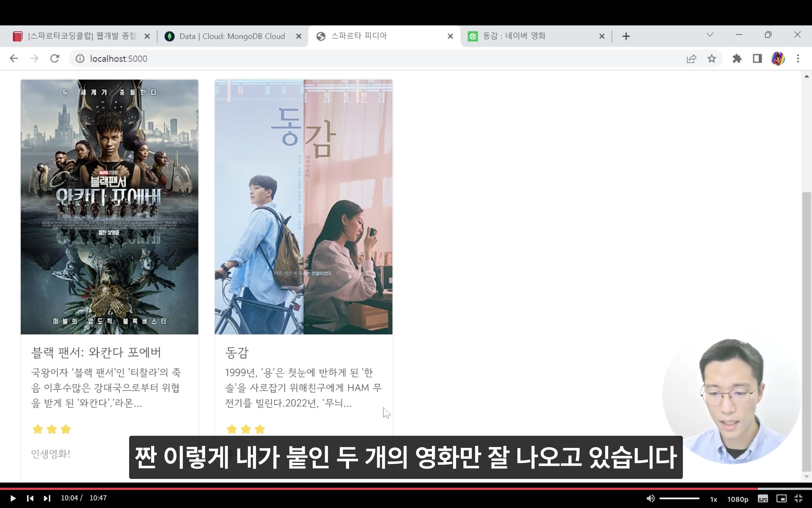Toggle the browser side panel

[x=757, y=59]
